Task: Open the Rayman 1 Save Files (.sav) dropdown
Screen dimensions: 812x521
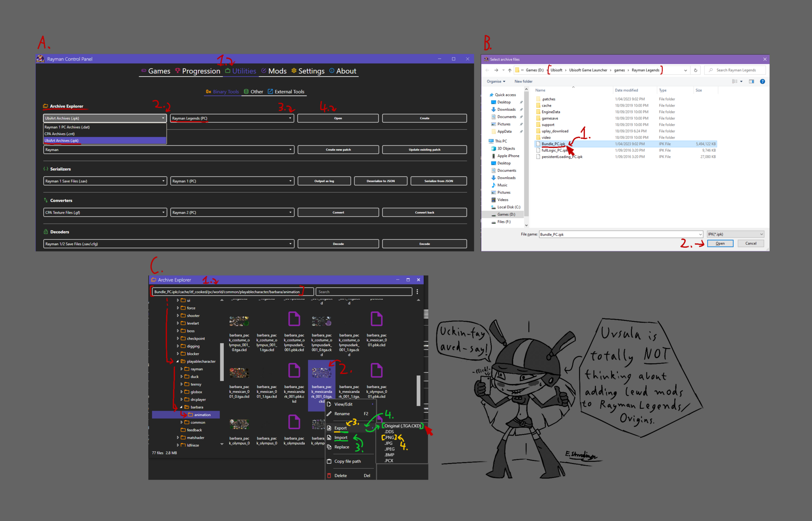Action: coord(104,181)
